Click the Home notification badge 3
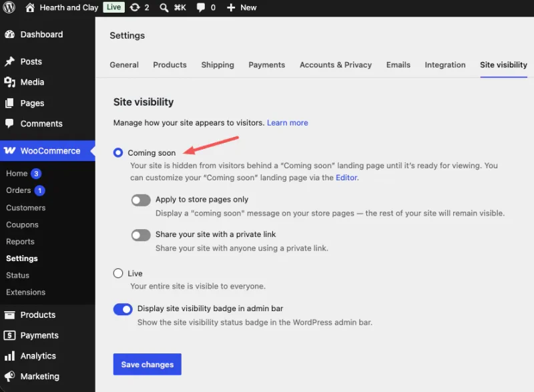This screenshot has width=534, height=392. (36, 174)
